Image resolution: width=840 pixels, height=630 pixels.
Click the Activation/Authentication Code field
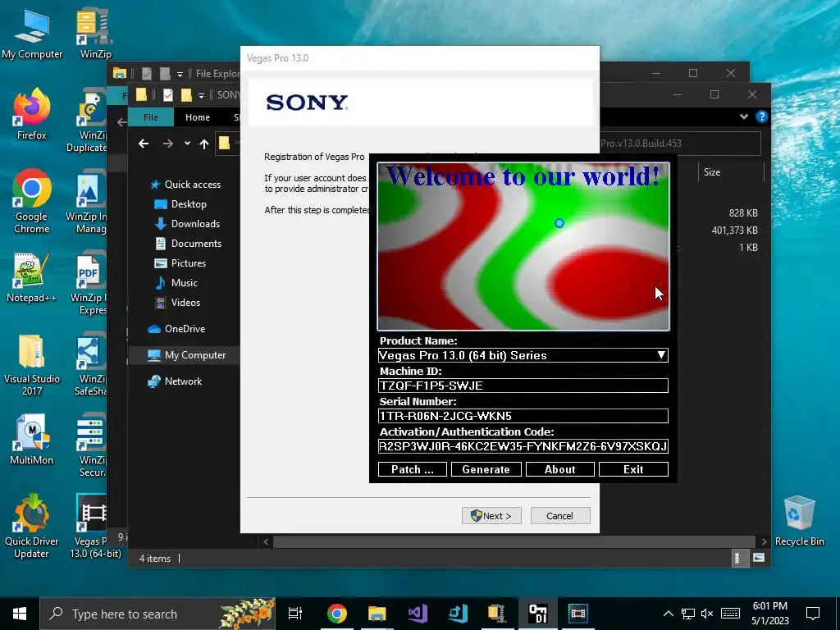(523, 446)
